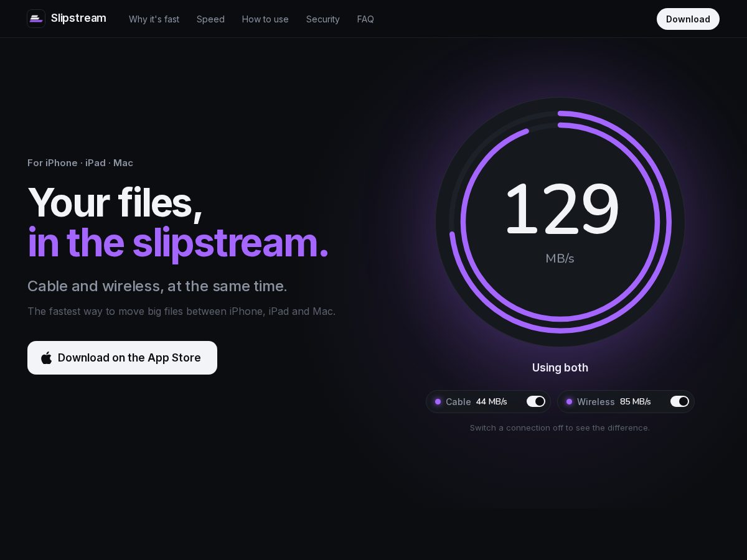
Task: Click The fastest way to move big files text
Action: [181, 311]
